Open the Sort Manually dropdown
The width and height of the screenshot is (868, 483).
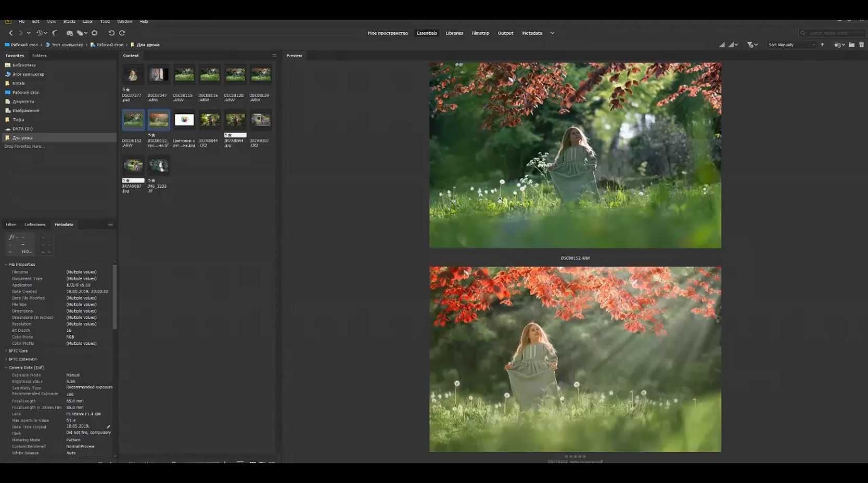pos(792,45)
